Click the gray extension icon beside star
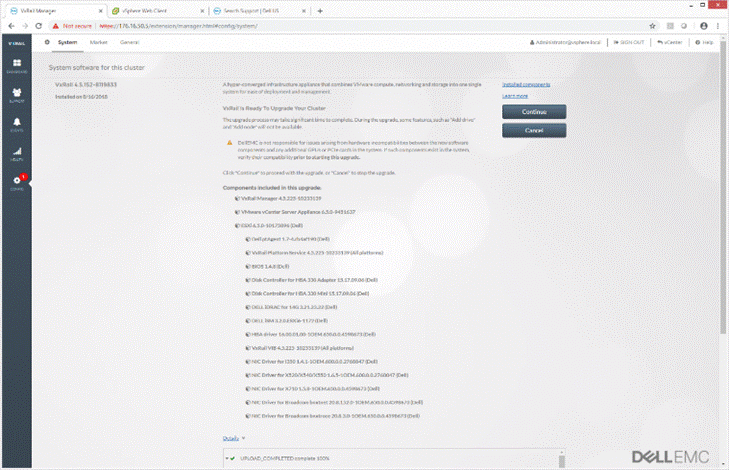Image resolution: width=729 pixels, height=470 pixels. [670, 26]
